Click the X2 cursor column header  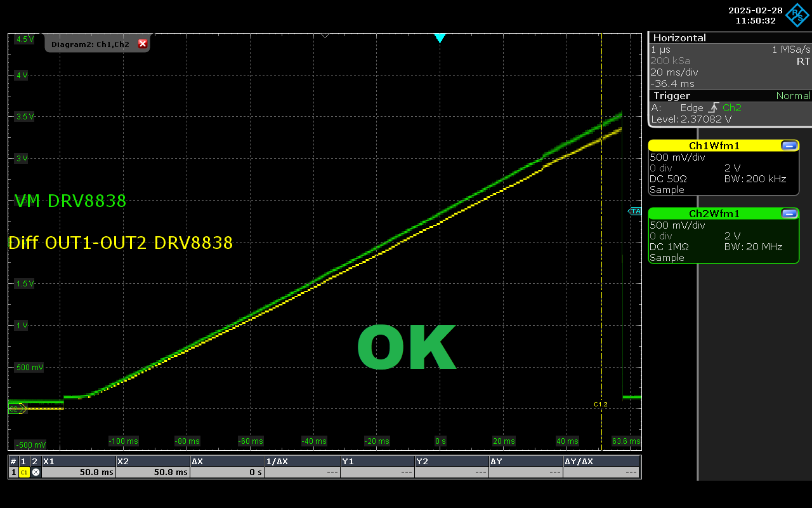point(153,461)
